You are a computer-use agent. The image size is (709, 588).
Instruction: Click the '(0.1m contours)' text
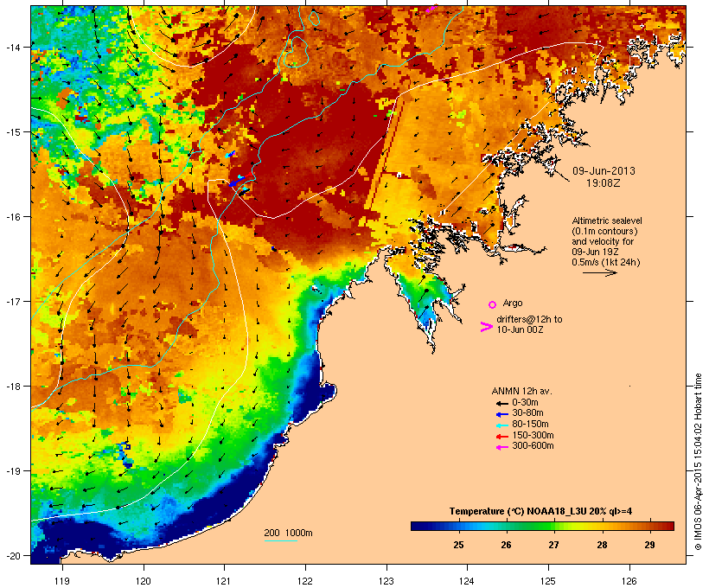click(x=604, y=231)
